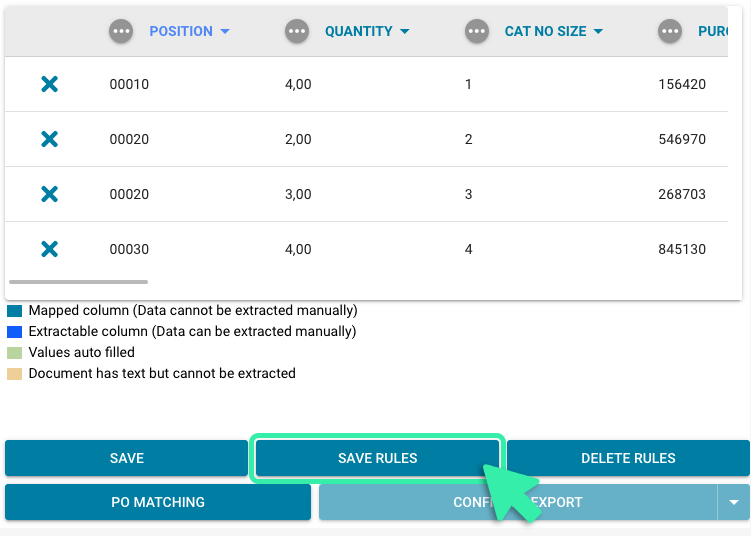Click 'Document has text but cannot be extracted'
Image resolution: width=751 pixels, height=536 pixels.
click(x=162, y=374)
